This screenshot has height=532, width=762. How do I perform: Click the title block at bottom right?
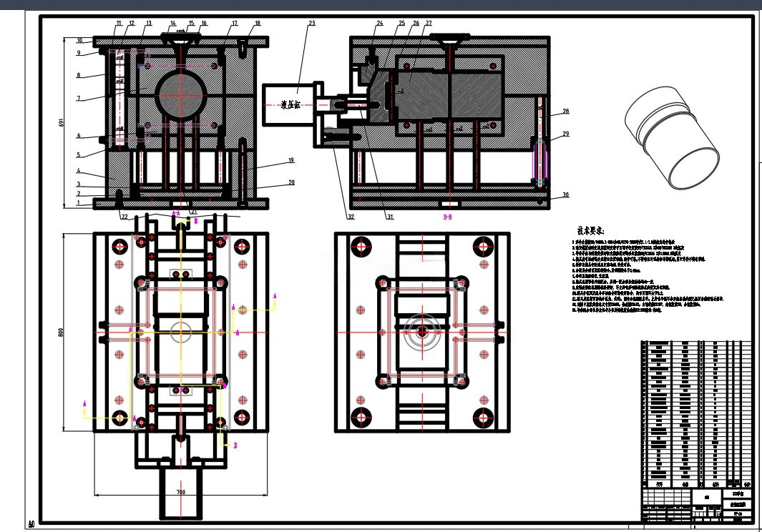pyautogui.click(x=697, y=506)
